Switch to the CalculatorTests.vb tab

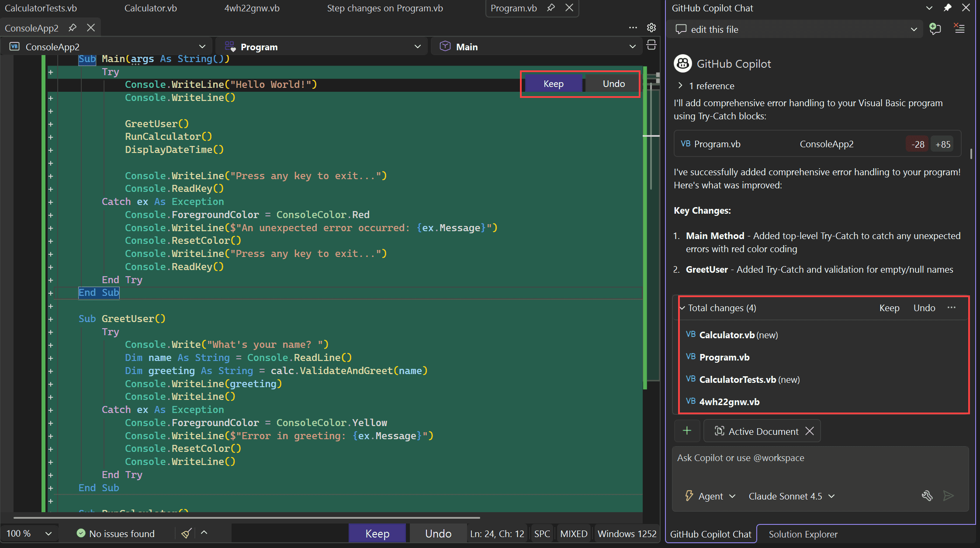[x=41, y=7]
